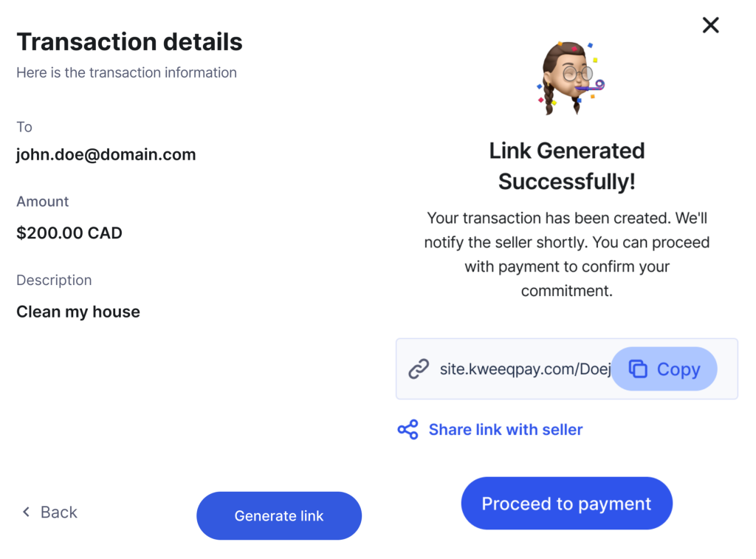Proceed to payment

(566, 504)
